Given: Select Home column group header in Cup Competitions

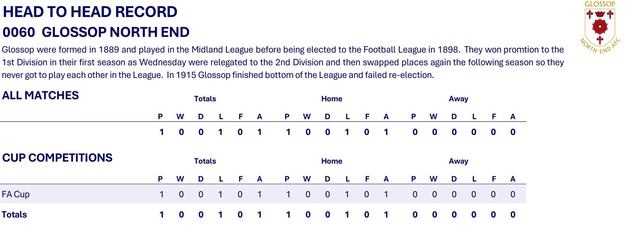Looking at the screenshot, I should tap(332, 161).
